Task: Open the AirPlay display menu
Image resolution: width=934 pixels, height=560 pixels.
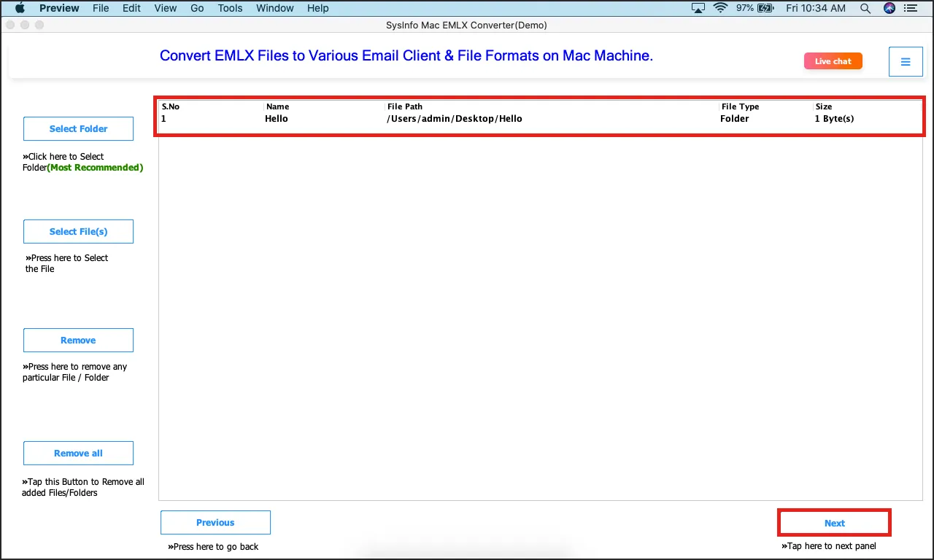Action: pos(698,8)
